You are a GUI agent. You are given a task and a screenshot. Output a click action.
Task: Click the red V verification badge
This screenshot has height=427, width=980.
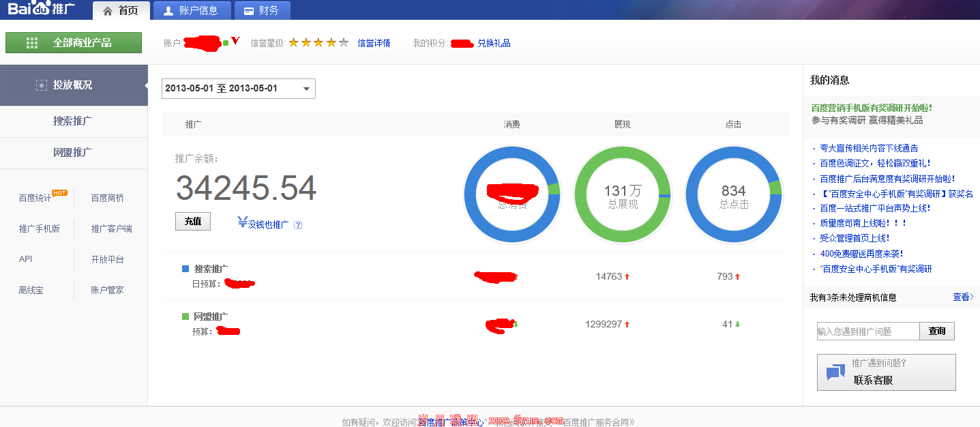235,42
